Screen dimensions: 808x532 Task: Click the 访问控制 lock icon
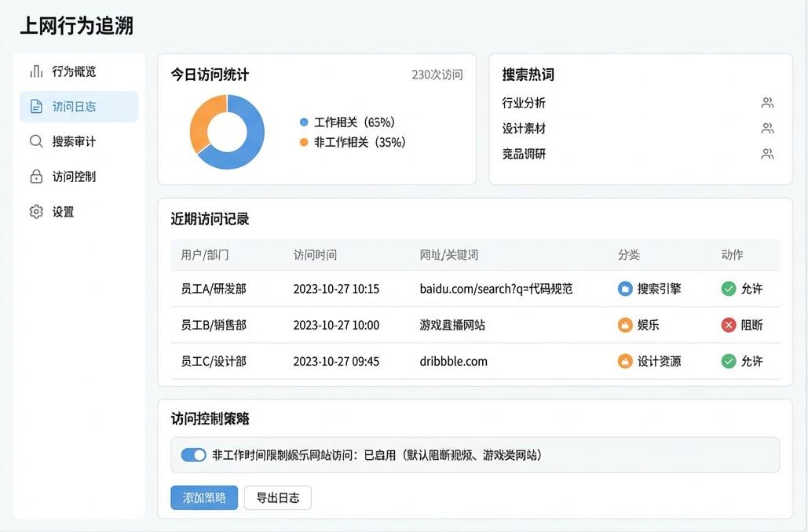35,176
